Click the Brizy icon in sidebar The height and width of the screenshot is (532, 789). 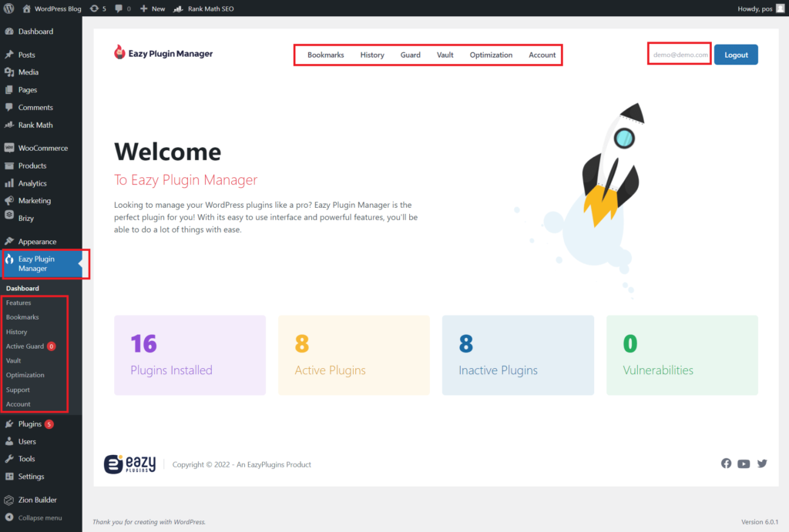[9, 215]
